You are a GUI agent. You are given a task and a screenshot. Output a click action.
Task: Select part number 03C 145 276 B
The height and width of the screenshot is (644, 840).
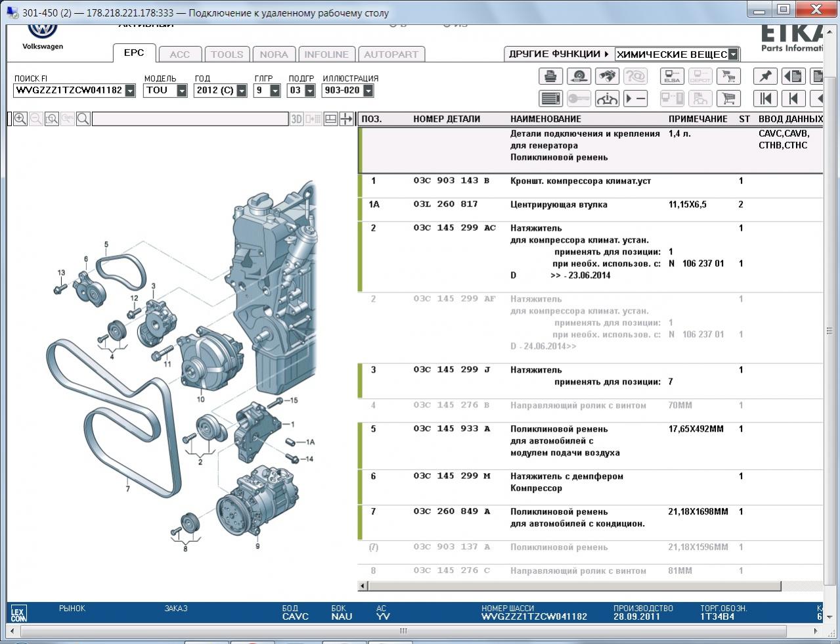point(452,405)
